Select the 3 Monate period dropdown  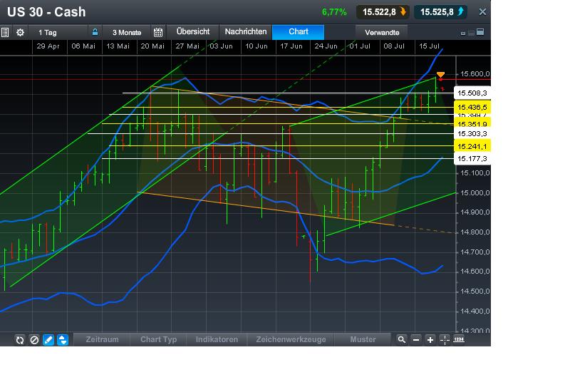tap(127, 32)
